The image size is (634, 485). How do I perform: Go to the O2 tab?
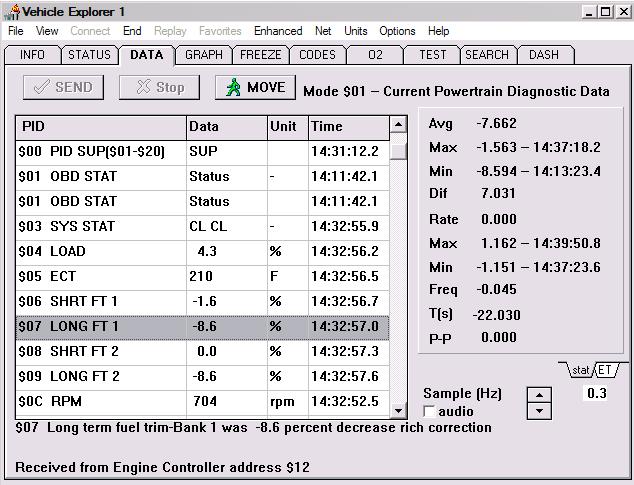(376, 55)
